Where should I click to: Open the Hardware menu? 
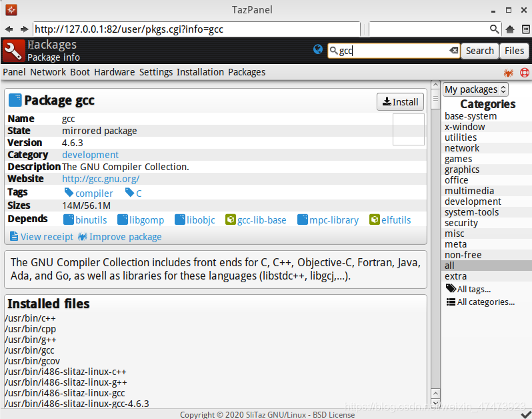115,72
